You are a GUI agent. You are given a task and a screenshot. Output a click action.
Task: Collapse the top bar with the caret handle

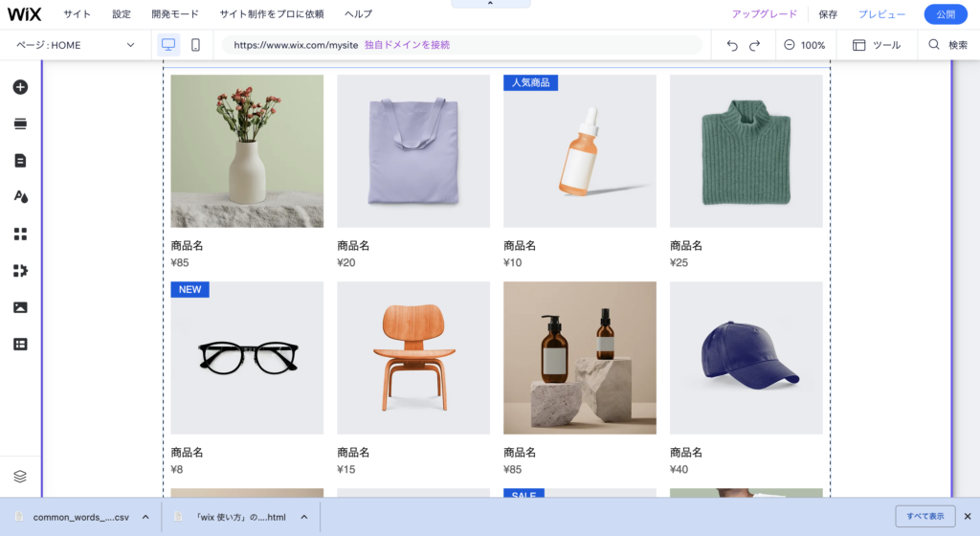tap(491, 4)
